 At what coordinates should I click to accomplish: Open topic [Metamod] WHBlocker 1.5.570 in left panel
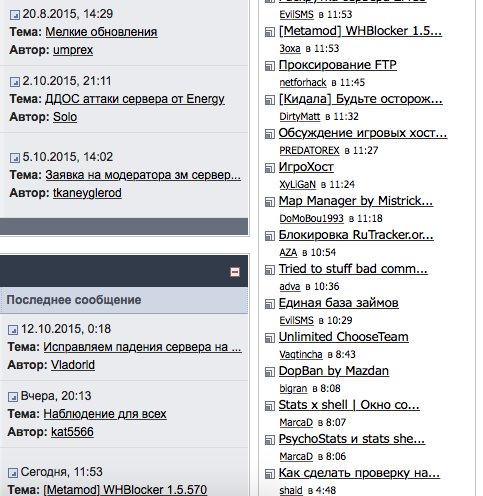point(125,490)
